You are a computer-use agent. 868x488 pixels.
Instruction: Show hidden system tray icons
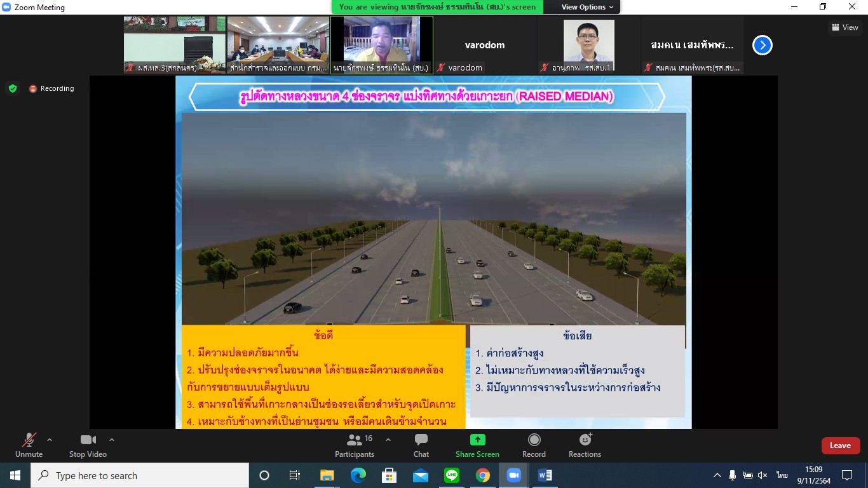click(717, 475)
